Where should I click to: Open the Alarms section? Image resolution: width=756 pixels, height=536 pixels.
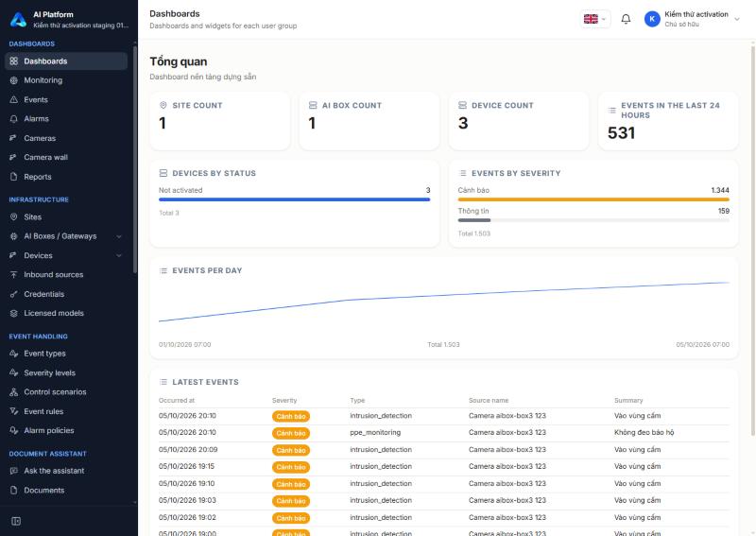point(66,119)
